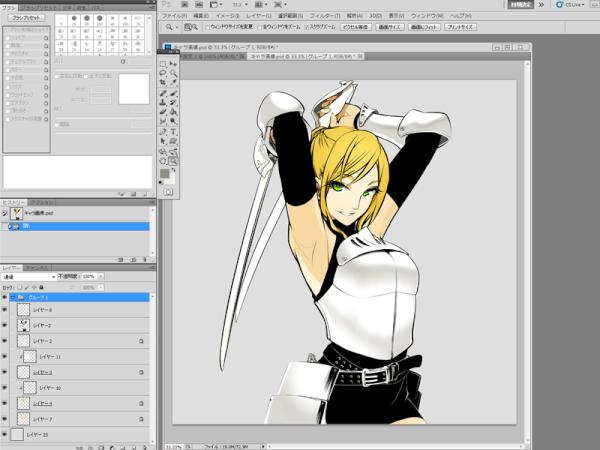600x450 pixels.
Task: Select the Eraser tool
Action: [163, 112]
